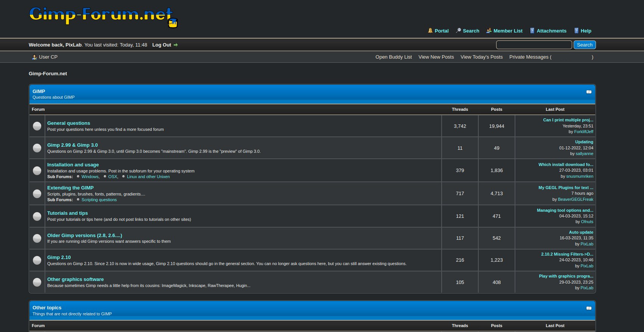Click the User CP icon
The height and width of the screenshot is (332, 644).
point(34,57)
